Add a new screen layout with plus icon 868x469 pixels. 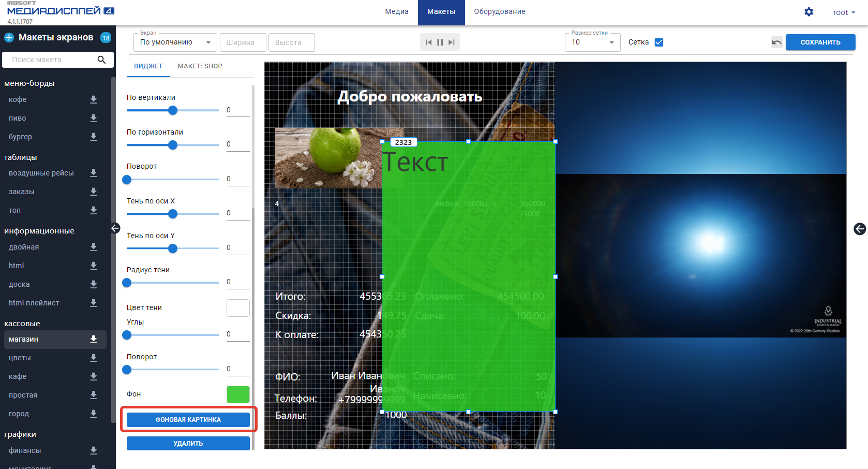pyautogui.click(x=9, y=37)
